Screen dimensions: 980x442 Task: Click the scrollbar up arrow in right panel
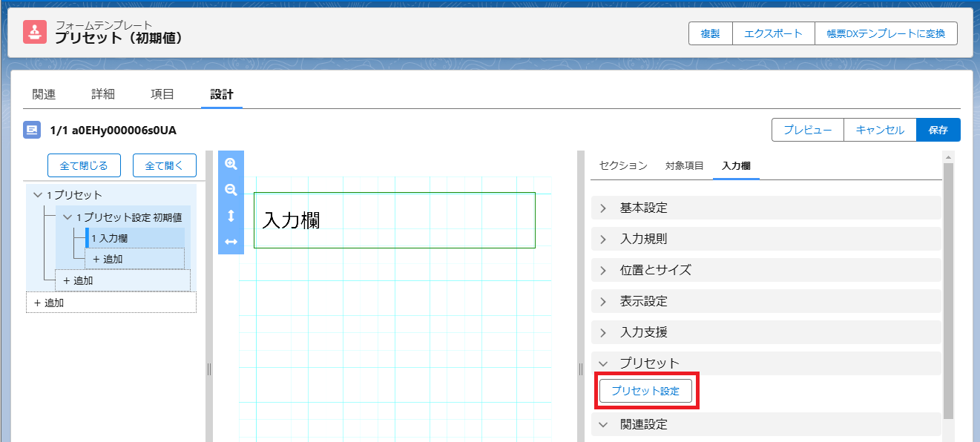(948, 156)
